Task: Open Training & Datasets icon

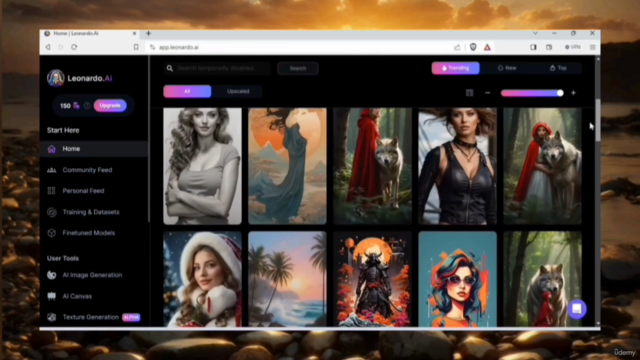Action: (51, 212)
